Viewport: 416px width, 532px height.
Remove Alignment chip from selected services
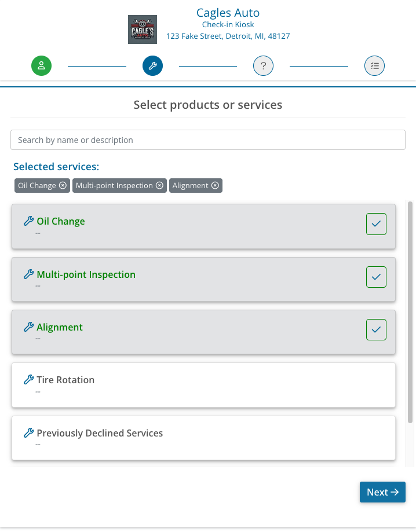click(215, 186)
